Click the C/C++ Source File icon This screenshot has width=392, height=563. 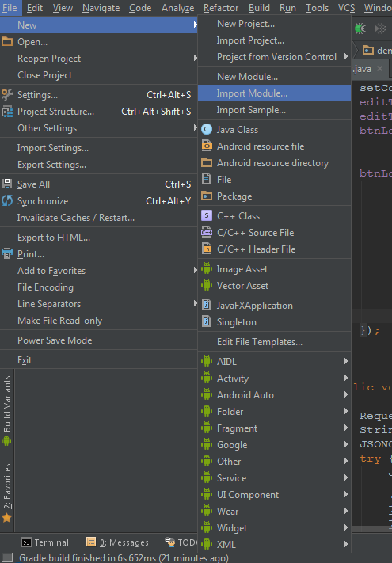[207, 232]
